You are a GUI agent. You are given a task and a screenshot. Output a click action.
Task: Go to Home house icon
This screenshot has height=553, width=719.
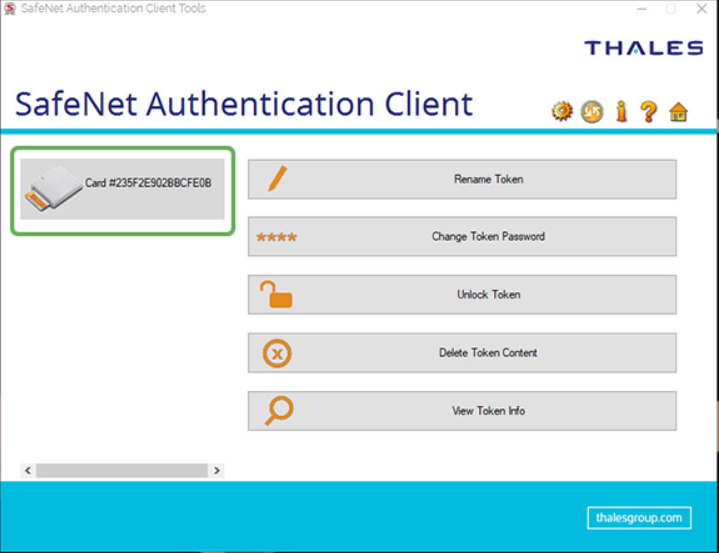point(678,112)
